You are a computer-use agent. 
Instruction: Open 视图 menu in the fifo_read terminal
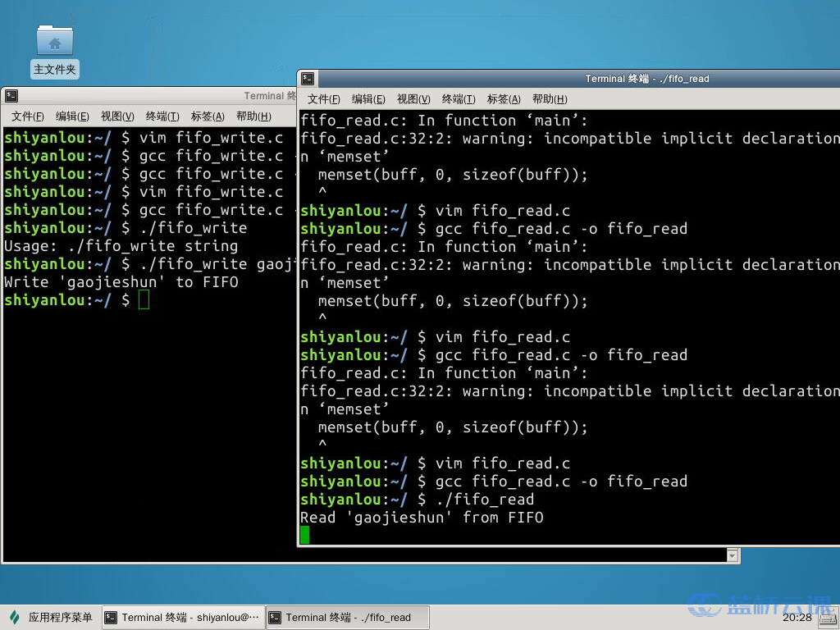tap(413, 99)
